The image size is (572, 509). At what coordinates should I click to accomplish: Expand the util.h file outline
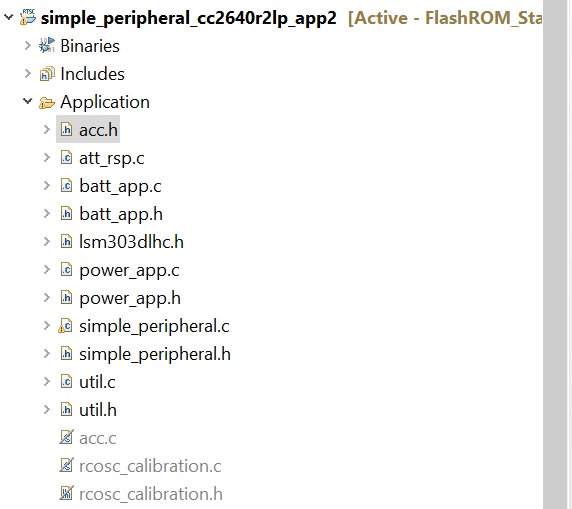tap(47, 409)
